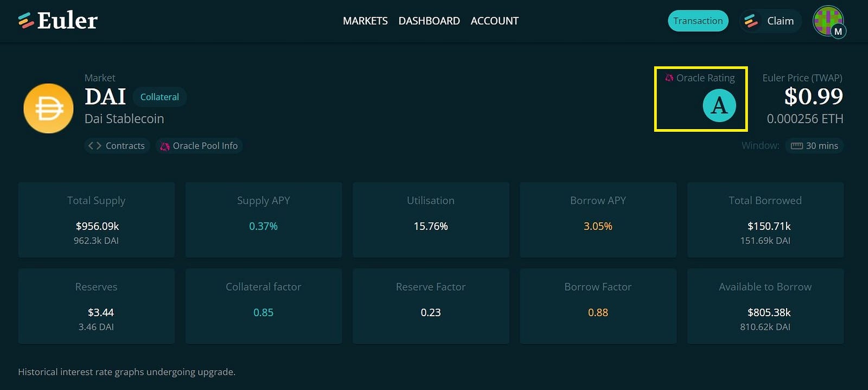Click the 151.69k DAI amount
Screen dimensions: 868x390
pyautogui.click(x=765, y=241)
